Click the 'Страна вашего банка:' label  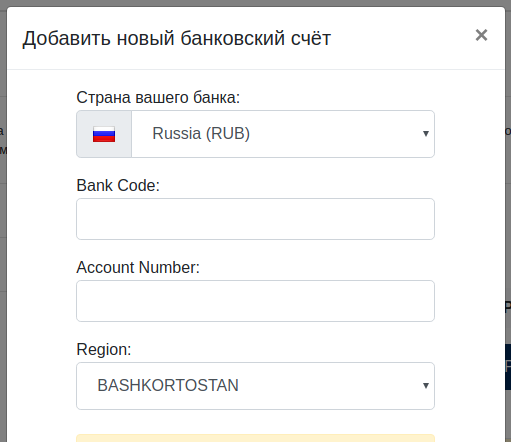tap(158, 98)
